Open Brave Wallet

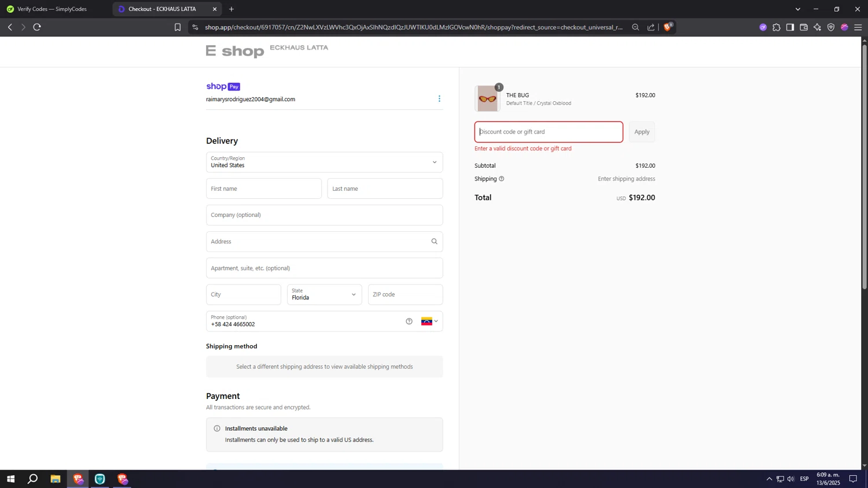[804, 27]
